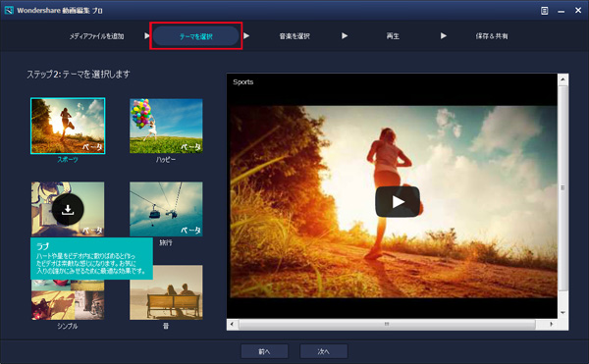The height and width of the screenshot is (364, 589).
Task: Go to the 音楽を選択 step tab
Action: (x=294, y=36)
